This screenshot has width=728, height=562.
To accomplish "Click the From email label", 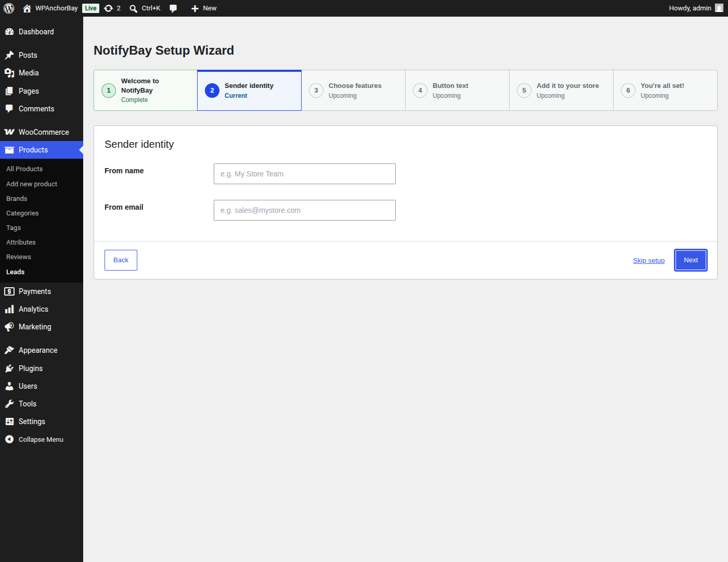I will tap(124, 207).
